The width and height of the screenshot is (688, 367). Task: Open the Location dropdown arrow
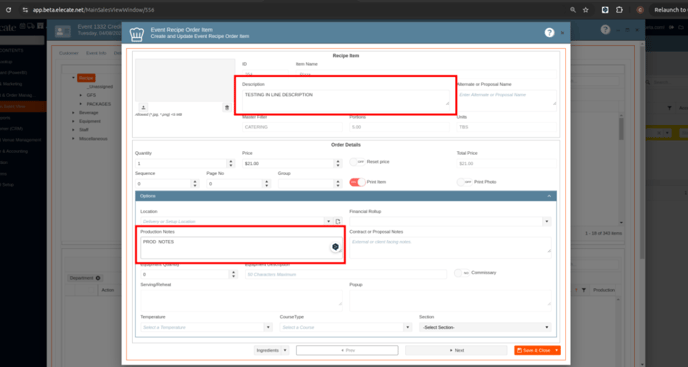pyautogui.click(x=328, y=222)
